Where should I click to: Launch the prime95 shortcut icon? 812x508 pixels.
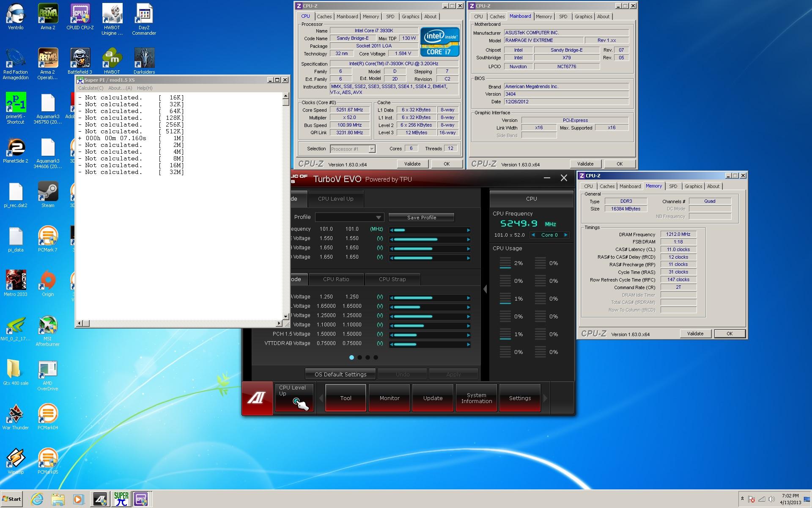coord(16,108)
